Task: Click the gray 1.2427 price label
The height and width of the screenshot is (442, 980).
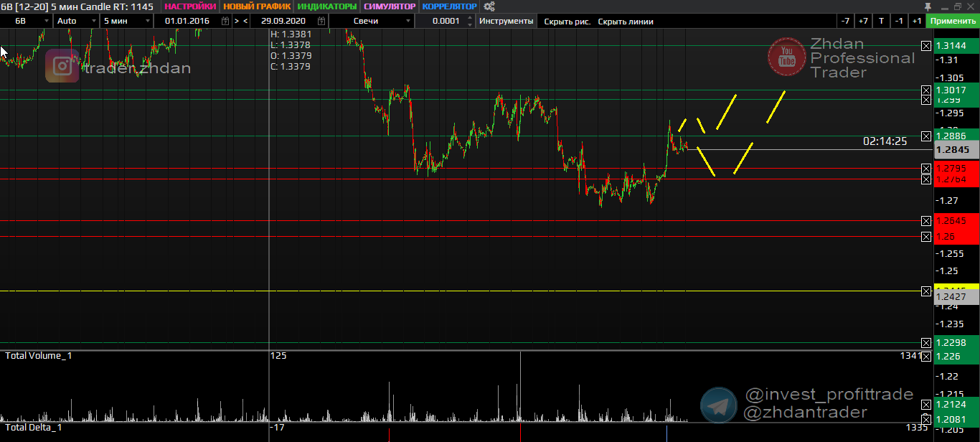Action: [956, 296]
